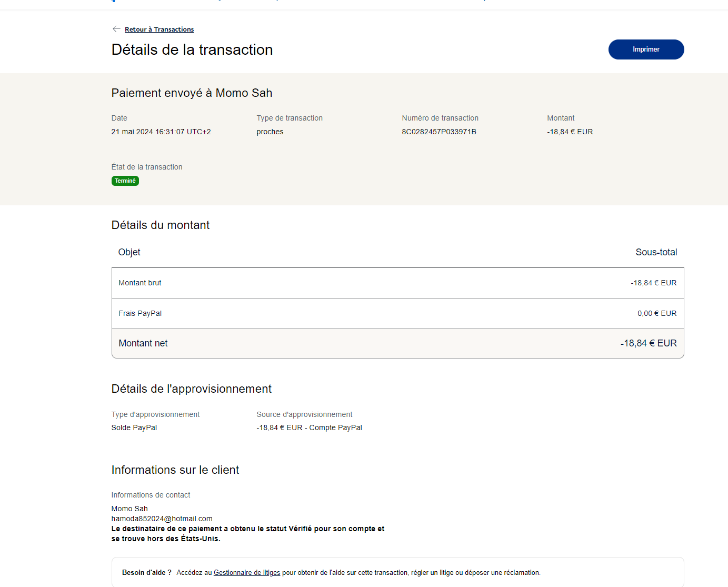
Task: Click the Besoin d'aide ? text
Action: coord(146,573)
